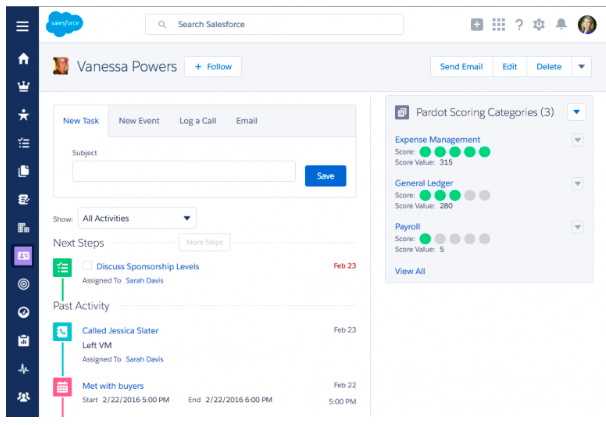Switch to the Email tab
The image size is (606, 425).
247,121
